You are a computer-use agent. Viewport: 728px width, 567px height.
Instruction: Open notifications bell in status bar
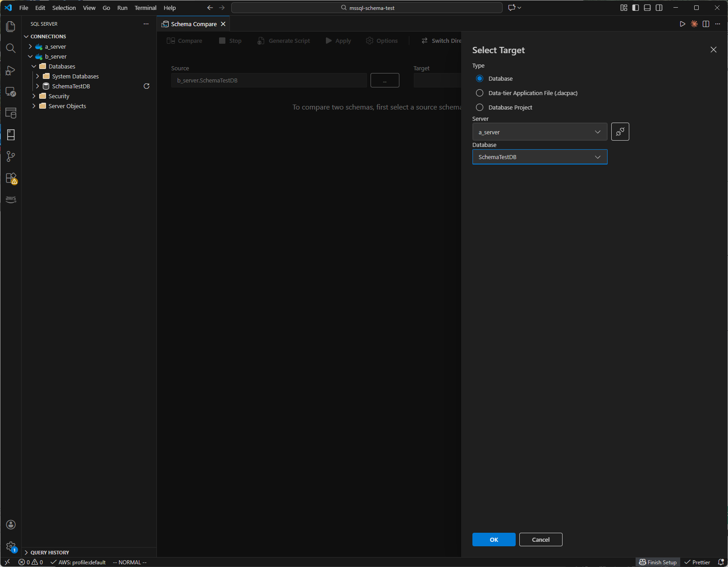pyautogui.click(x=721, y=562)
